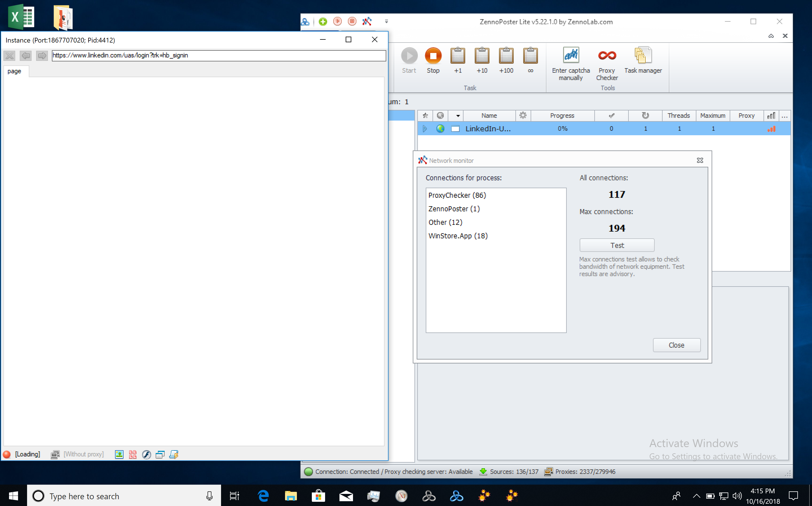This screenshot has width=812, height=506.
Task: Close Network monitor with X icon
Action: point(700,161)
